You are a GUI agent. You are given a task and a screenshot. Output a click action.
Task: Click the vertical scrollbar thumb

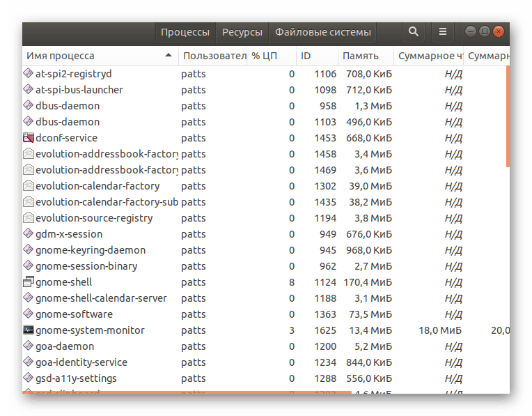[x=508, y=116]
